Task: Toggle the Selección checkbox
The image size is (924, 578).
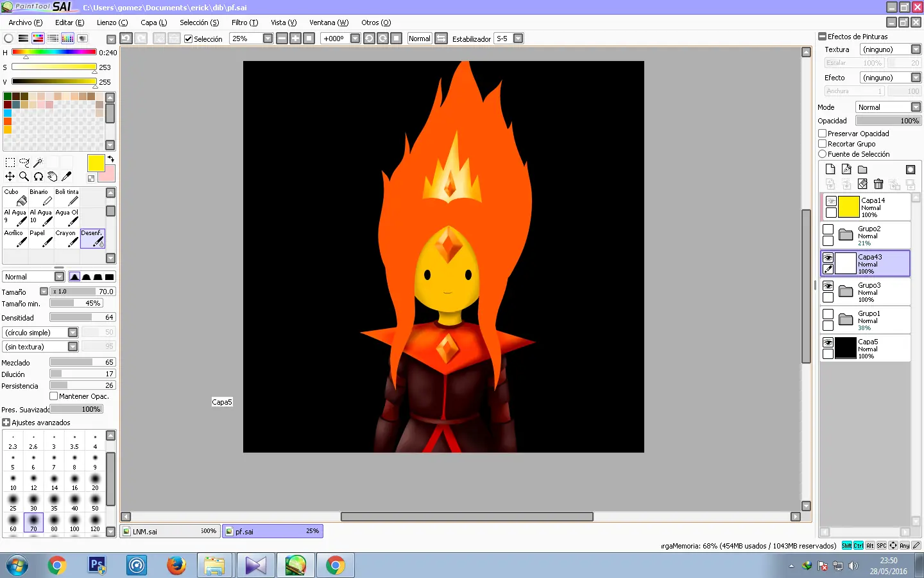Action: [188, 39]
